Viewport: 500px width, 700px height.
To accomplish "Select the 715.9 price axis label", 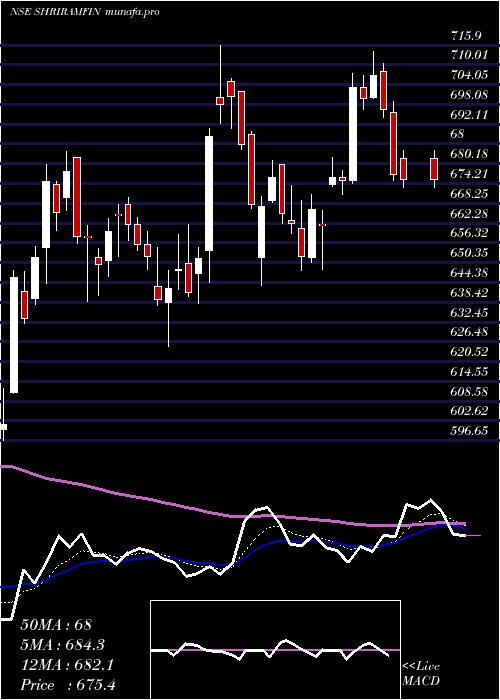I will tap(467, 36).
